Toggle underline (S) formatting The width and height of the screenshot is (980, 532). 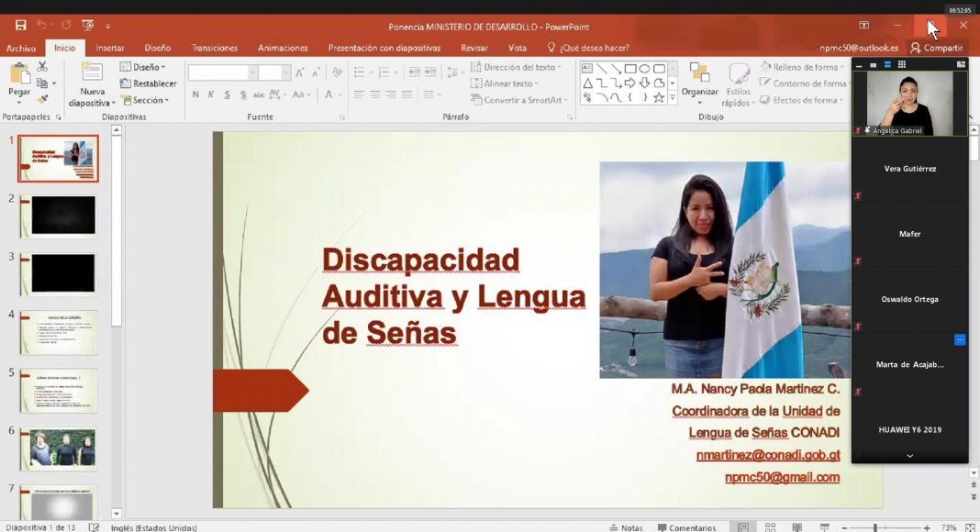pyautogui.click(x=225, y=94)
